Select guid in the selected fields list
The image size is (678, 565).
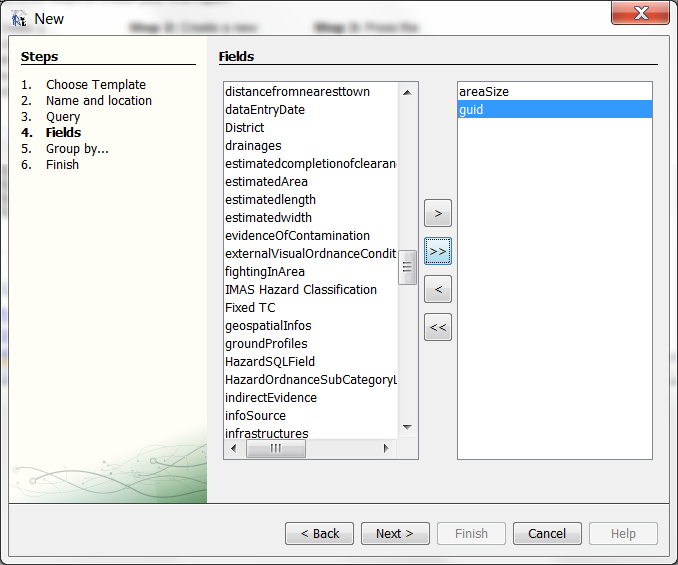tap(471, 110)
